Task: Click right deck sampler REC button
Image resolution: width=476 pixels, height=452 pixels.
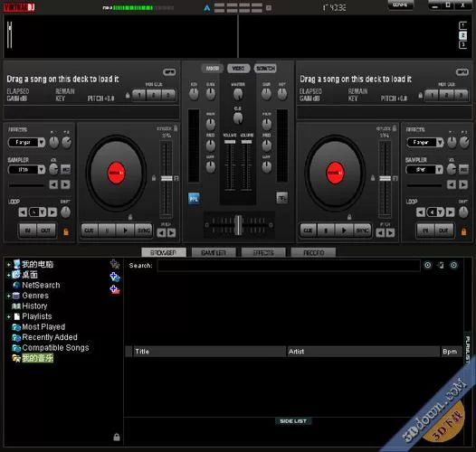Action: tap(463, 169)
